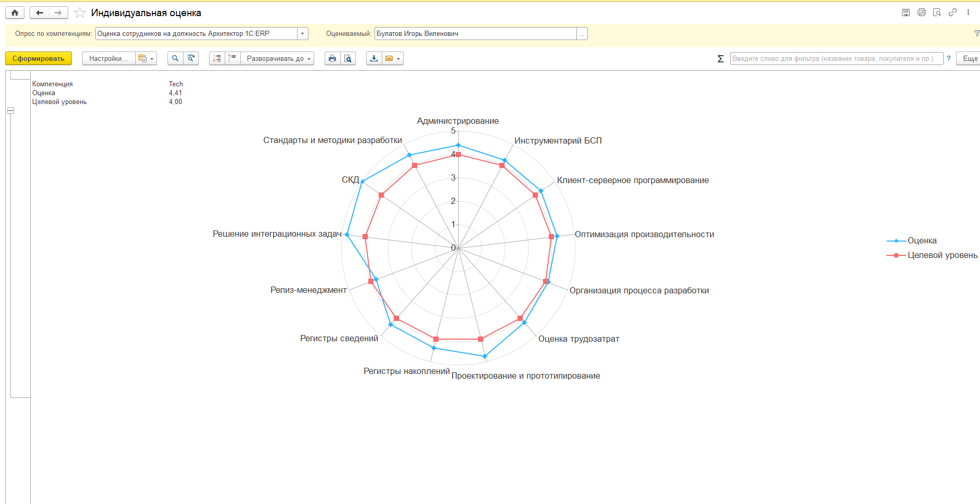Click the filter word input field
980x504 pixels.
(836, 58)
